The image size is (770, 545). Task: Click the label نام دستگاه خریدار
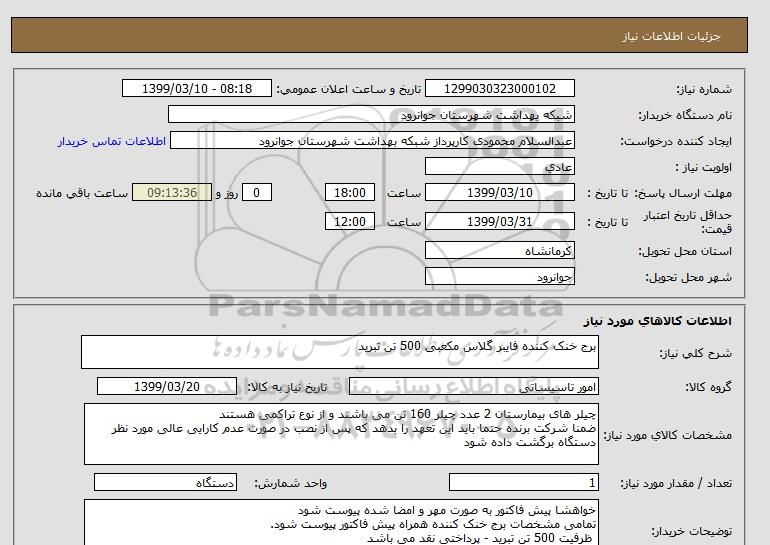click(x=685, y=115)
